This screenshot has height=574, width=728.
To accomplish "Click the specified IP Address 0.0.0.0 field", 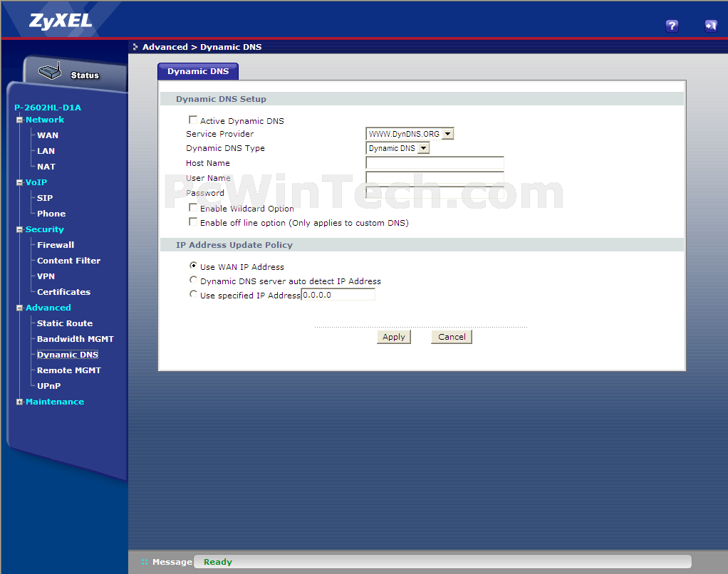I will point(338,295).
